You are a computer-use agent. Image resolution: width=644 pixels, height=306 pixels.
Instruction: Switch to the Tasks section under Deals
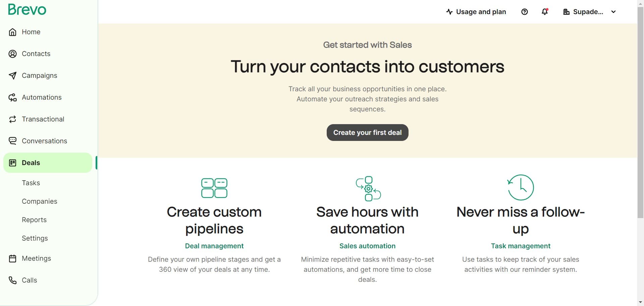click(x=31, y=183)
